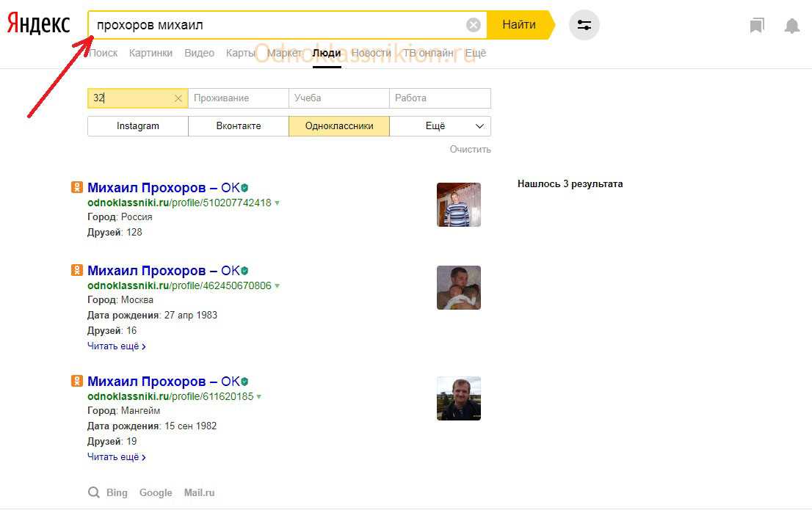
Task: Click verified shield badge of Russia result
Action: coord(244,187)
